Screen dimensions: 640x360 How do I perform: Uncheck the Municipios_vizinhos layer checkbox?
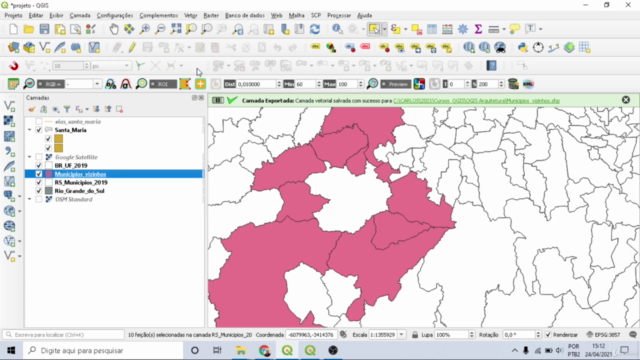[39, 174]
